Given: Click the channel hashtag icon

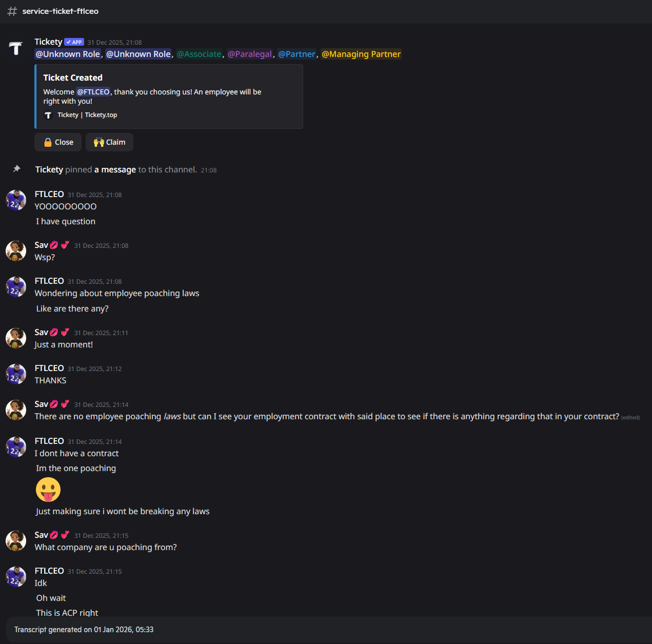Looking at the screenshot, I should 12,11.
